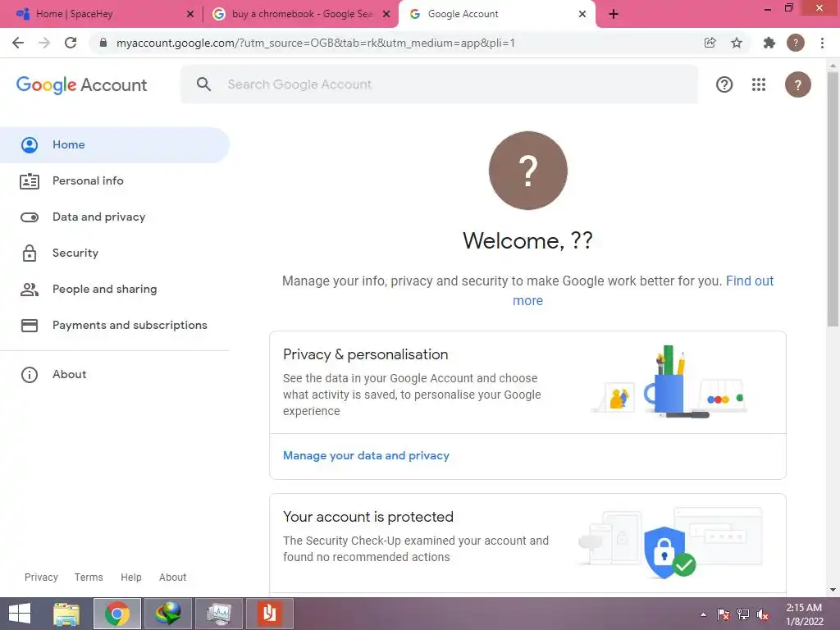Open Personal info section
This screenshot has width=840, height=630.
click(x=115, y=180)
